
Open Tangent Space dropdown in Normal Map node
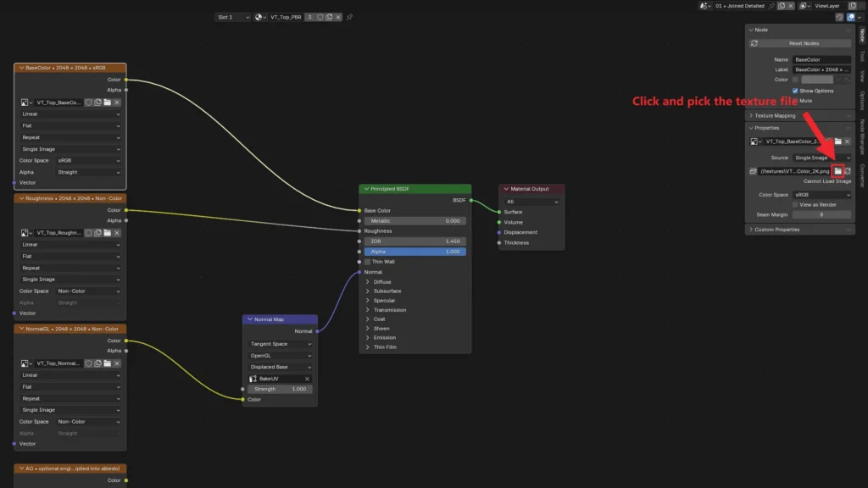point(280,344)
